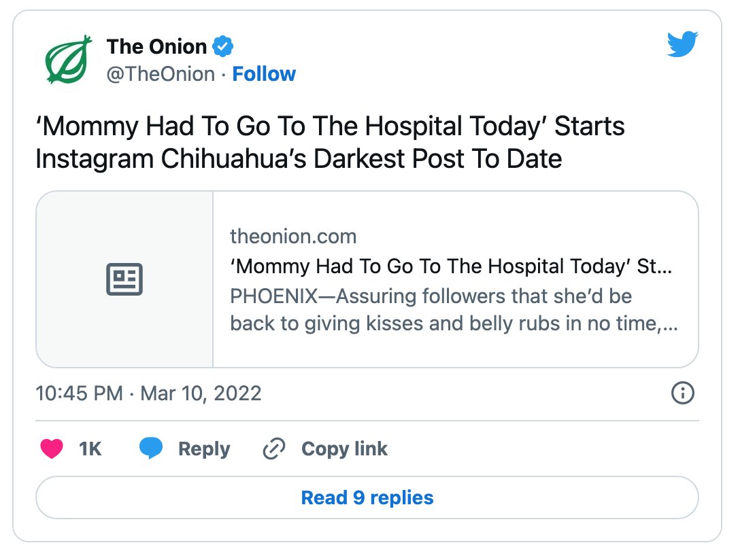738x560 pixels.
Task: Open the 10:45 PM Mar 10, 2022 timestamp
Action: click(149, 393)
